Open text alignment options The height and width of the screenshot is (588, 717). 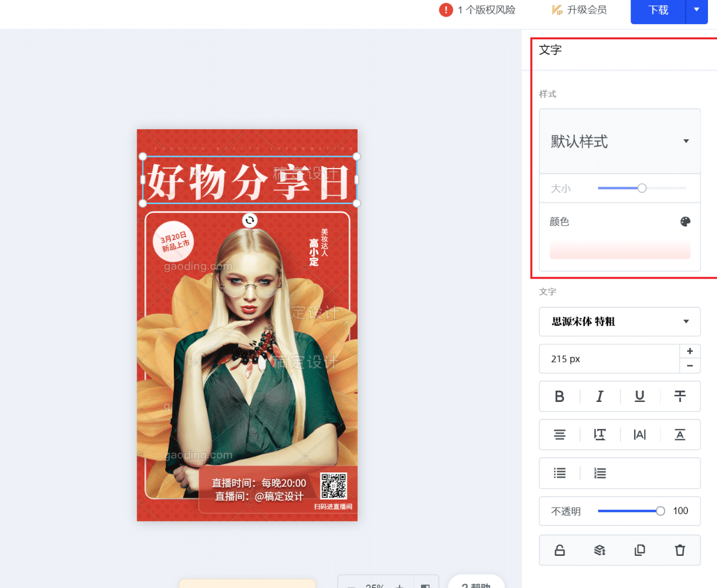[x=559, y=435]
